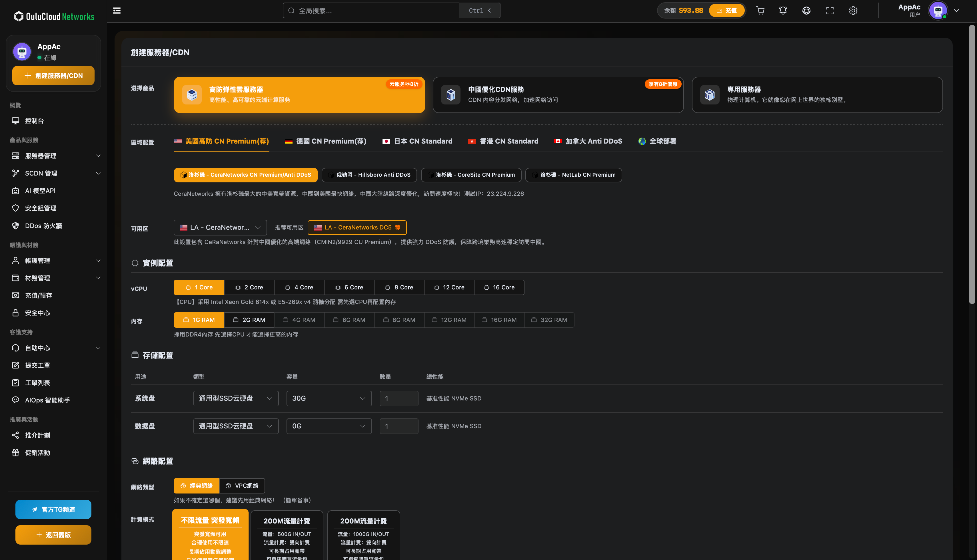Open 充值/預存 sidebar item
The height and width of the screenshot is (560, 977).
(53, 295)
